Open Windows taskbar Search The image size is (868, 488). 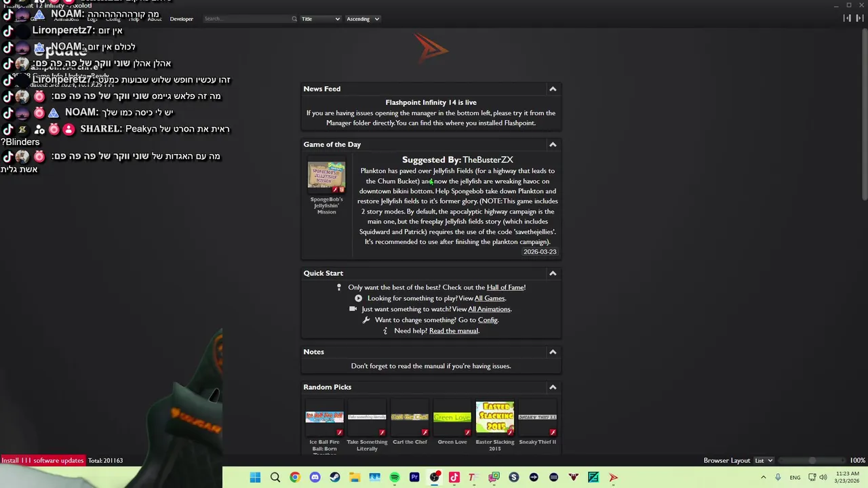275,477
